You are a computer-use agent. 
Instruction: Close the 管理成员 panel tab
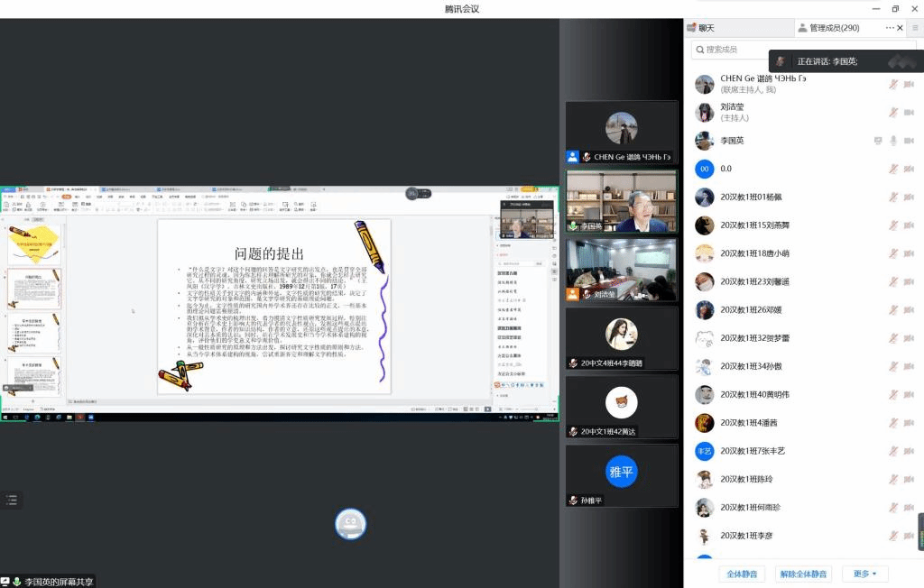point(901,28)
